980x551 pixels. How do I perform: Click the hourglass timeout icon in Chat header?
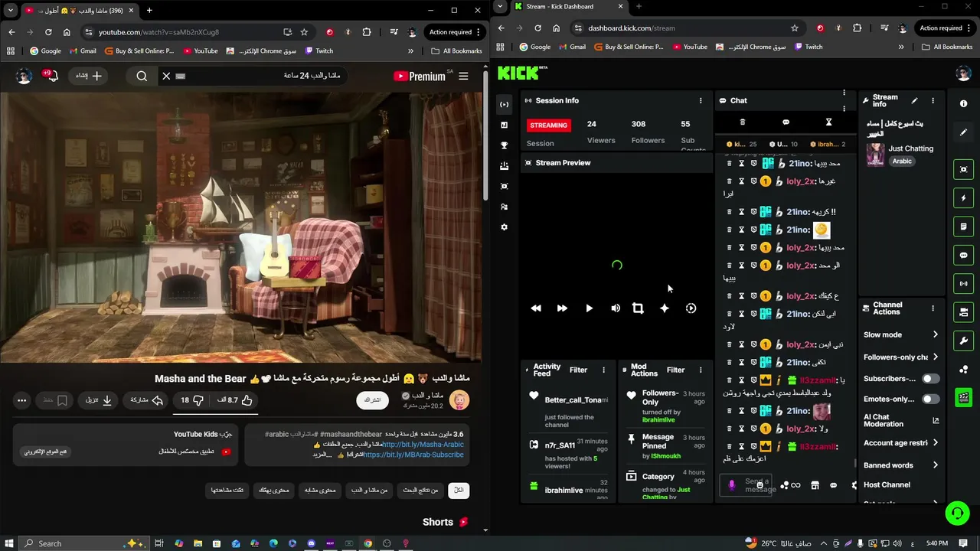click(828, 122)
